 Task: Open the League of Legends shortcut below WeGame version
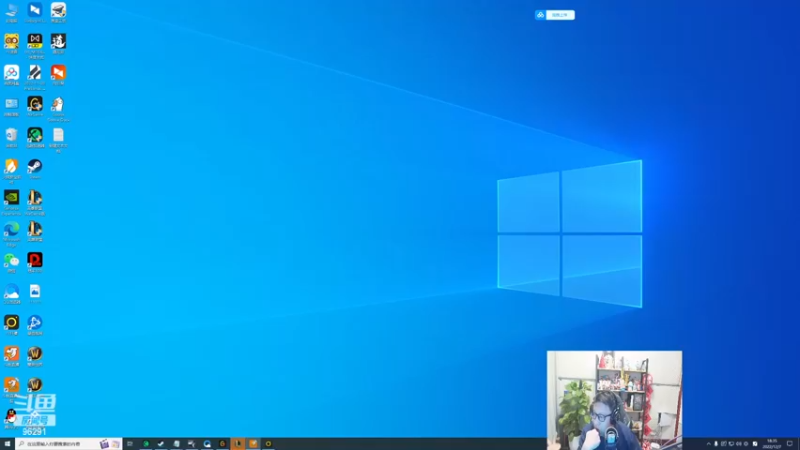[x=35, y=231]
